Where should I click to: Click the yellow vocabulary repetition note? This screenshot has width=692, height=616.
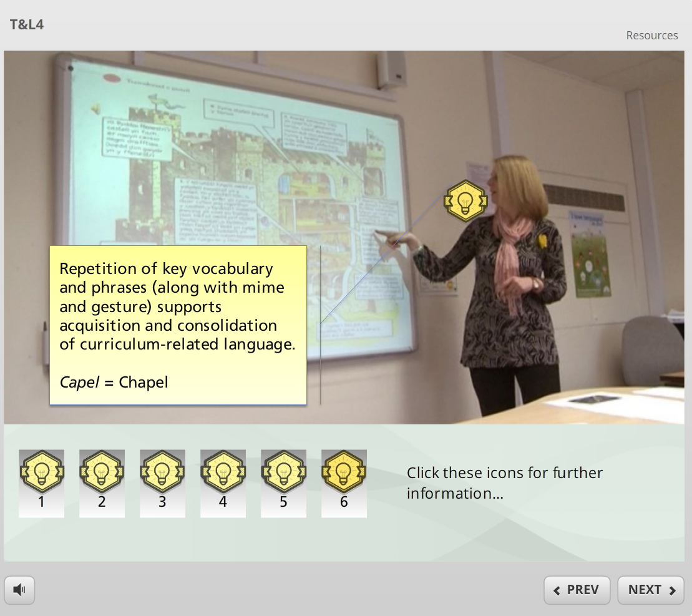(x=178, y=325)
